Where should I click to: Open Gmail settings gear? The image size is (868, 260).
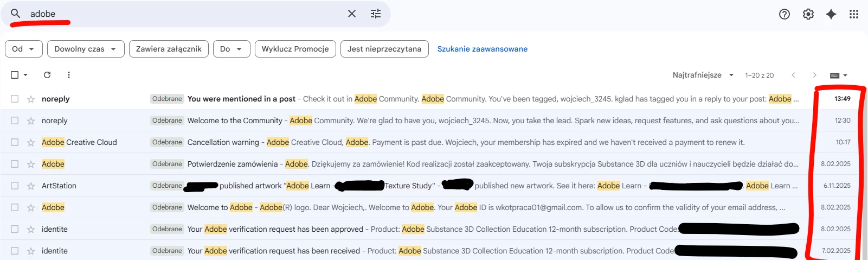tap(808, 14)
